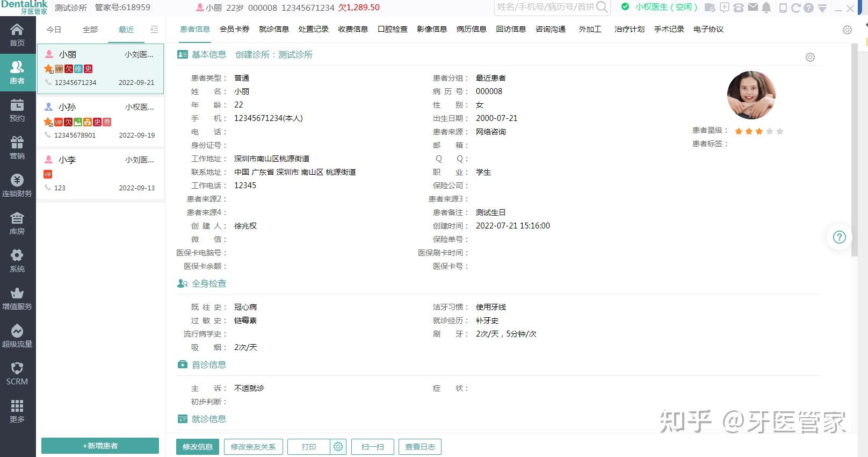
Task: Open the 手术记录 tab
Action: 669,29
